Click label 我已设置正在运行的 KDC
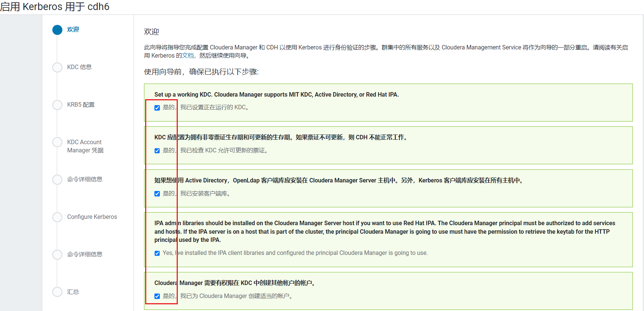 point(206,107)
